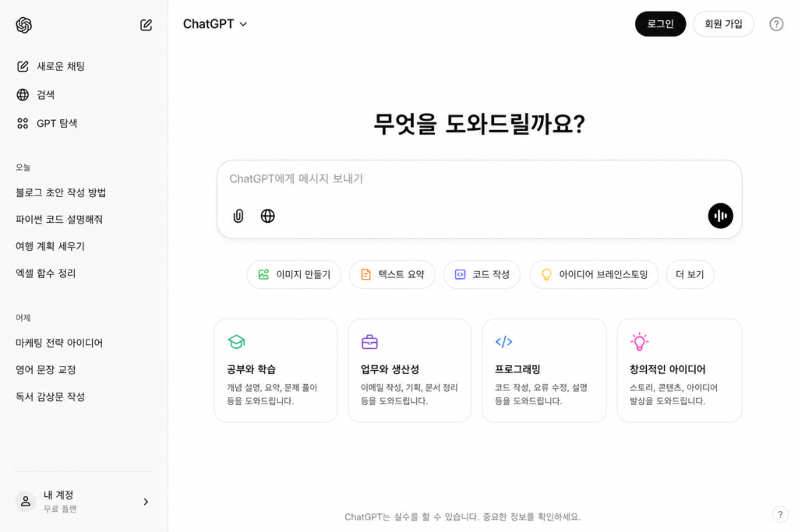This screenshot has height=532, width=798.
Task: Select the 아이디어 브레인스토밍 suggestion chip
Action: point(594,275)
